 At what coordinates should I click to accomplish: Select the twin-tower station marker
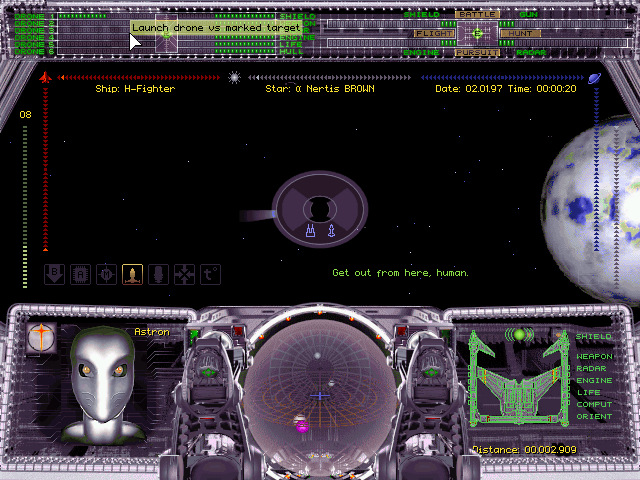311,231
